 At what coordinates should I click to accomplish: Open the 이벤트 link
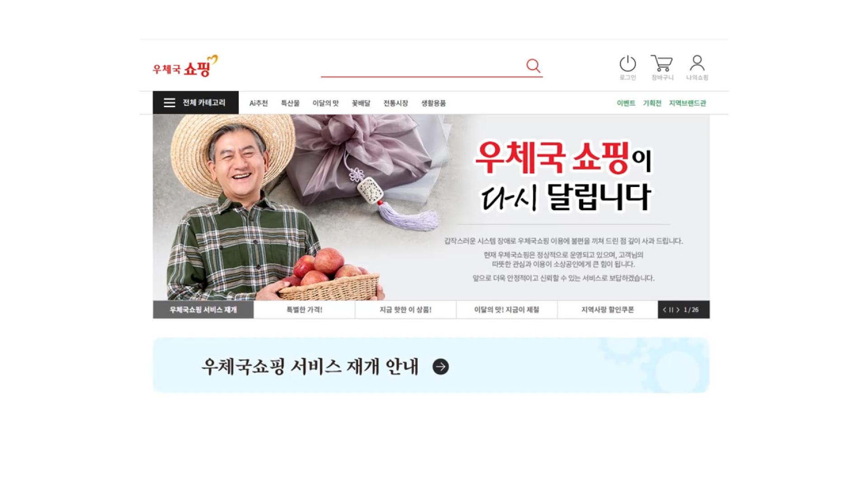tap(626, 103)
